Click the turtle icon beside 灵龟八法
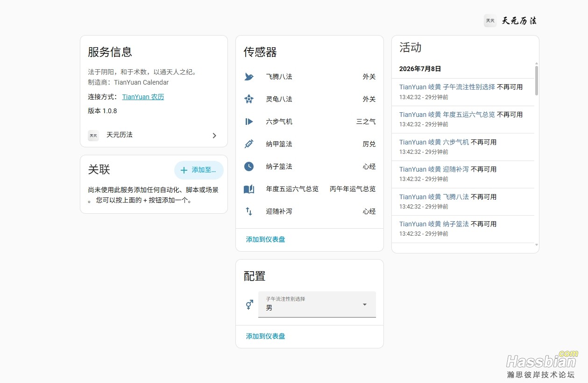Image resolution: width=588 pixels, height=383 pixels. coord(249,99)
